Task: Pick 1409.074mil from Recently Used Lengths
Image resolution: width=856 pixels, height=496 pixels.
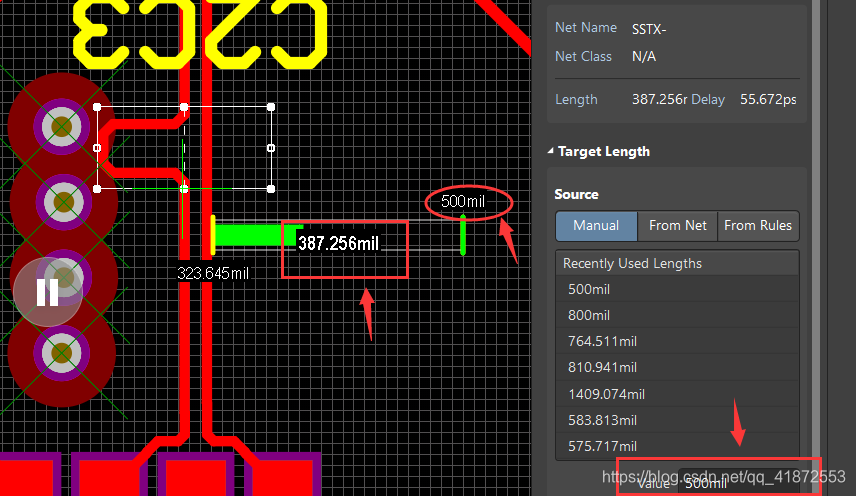Action: tap(677, 394)
